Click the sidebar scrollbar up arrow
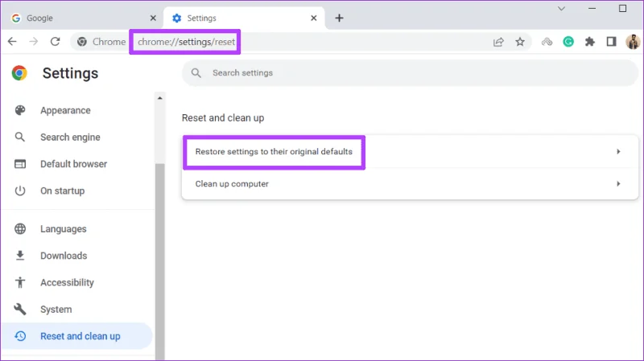The width and height of the screenshot is (644, 361). click(x=159, y=98)
